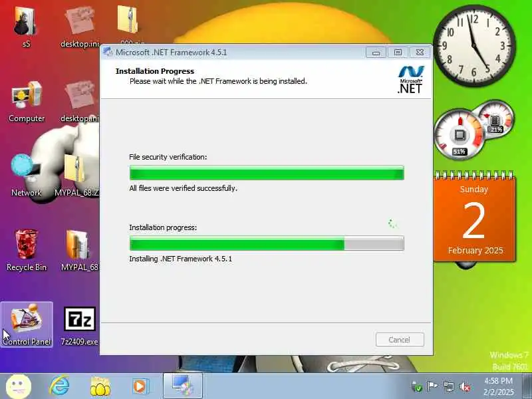
Task: Click the Microsoft .NET logo in installer
Action: [410, 80]
